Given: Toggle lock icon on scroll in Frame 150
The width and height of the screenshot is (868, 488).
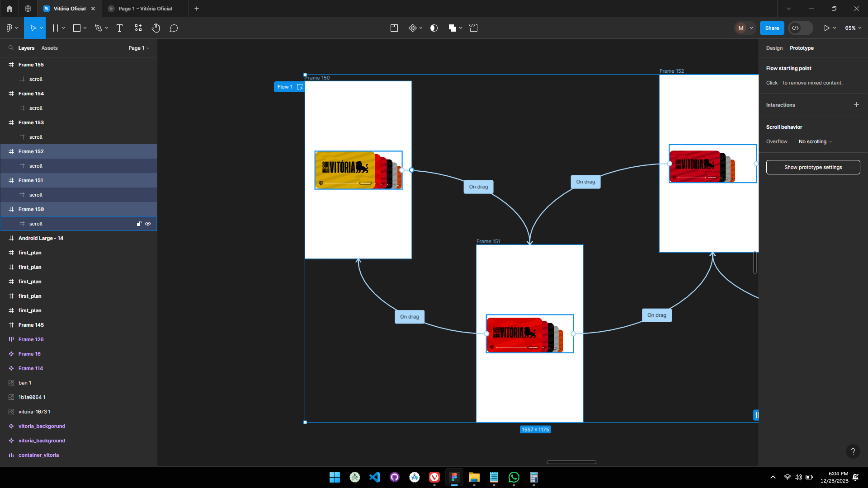Looking at the screenshot, I should pyautogui.click(x=139, y=224).
